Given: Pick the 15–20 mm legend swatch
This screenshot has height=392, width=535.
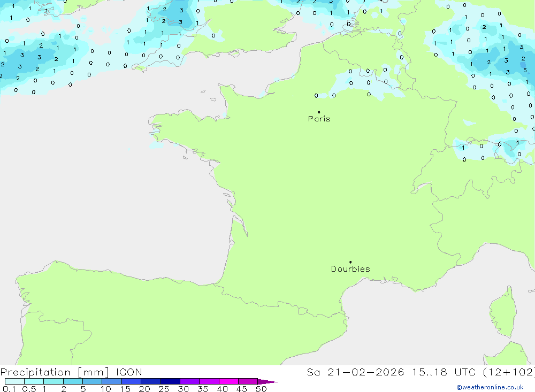Looking at the screenshot, I should pos(132,381).
